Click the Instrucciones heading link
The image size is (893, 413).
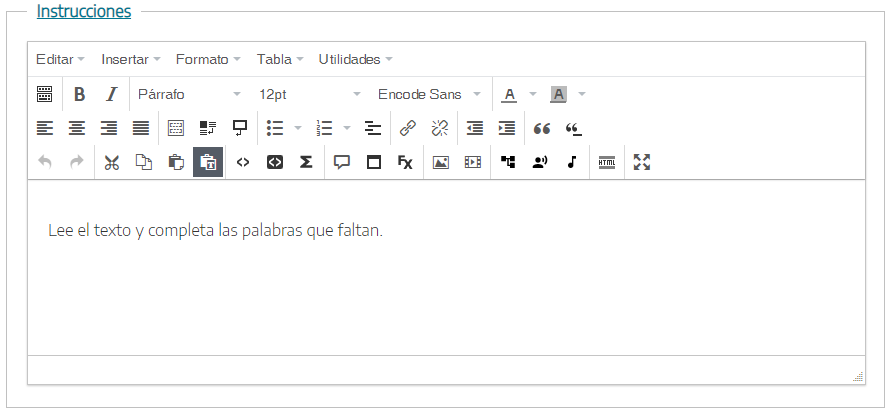84,11
